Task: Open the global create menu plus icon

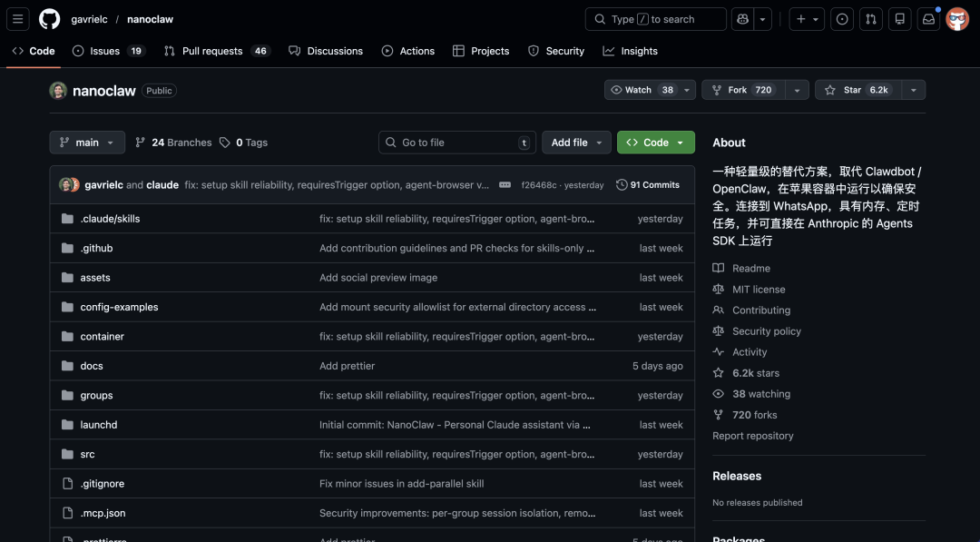Action: tap(801, 18)
